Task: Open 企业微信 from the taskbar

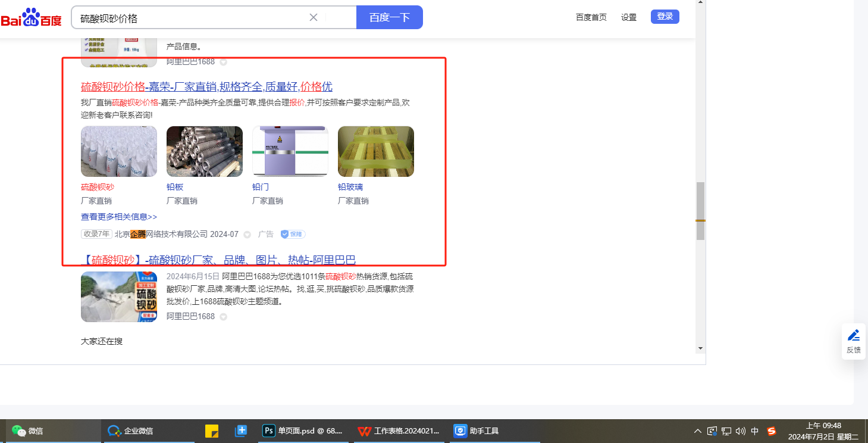Action: 149,431
